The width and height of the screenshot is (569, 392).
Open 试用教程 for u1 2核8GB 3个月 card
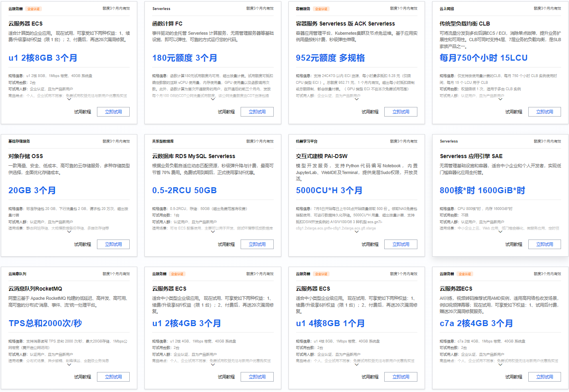(x=83, y=112)
